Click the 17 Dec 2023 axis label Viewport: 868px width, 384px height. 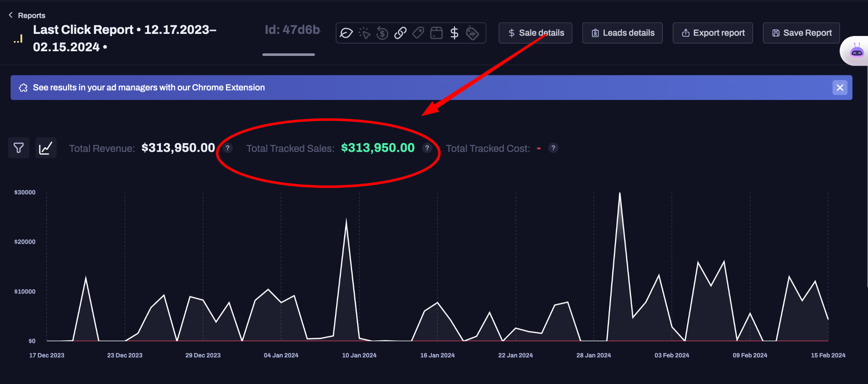47,355
